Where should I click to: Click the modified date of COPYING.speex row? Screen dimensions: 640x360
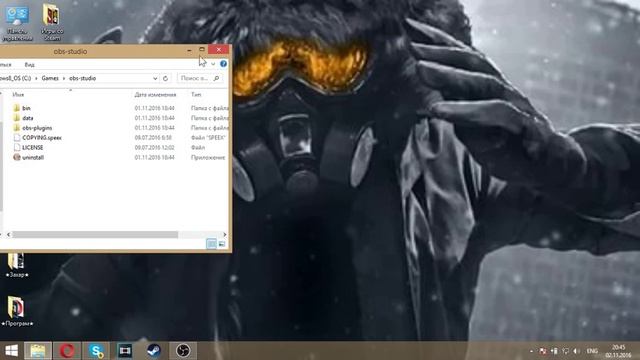[x=153, y=138]
